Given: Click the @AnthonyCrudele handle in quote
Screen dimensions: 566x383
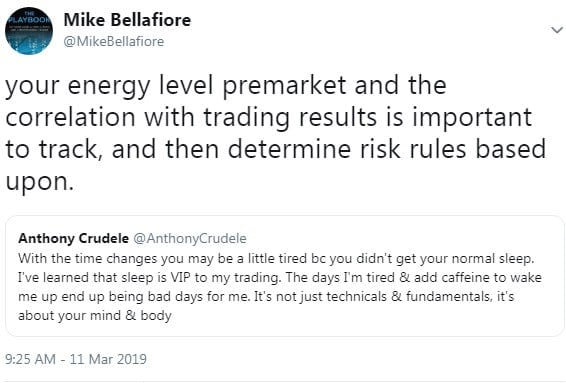Looking at the screenshot, I should [x=190, y=238].
